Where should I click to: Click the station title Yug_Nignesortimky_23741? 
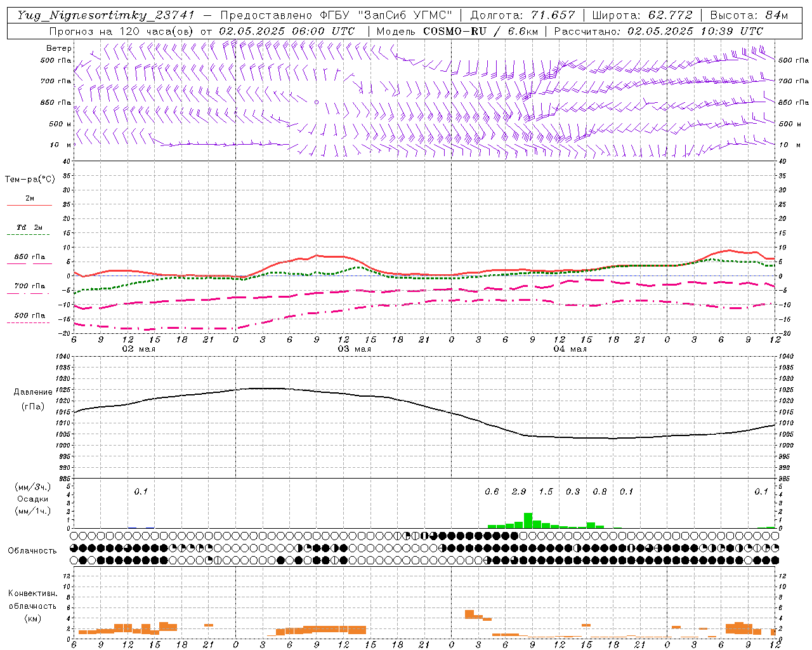[106, 15]
